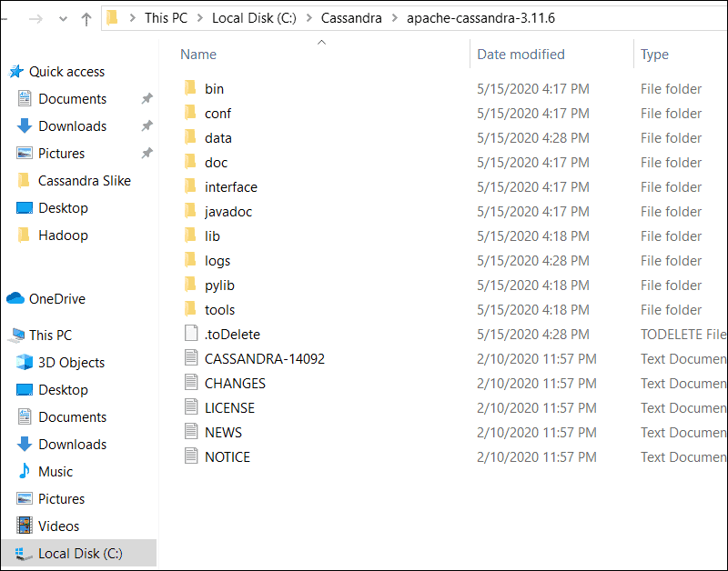Expand the chevron before This PC in address bar
Image resolution: width=728 pixels, height=571 pixels.
[133, 18]
